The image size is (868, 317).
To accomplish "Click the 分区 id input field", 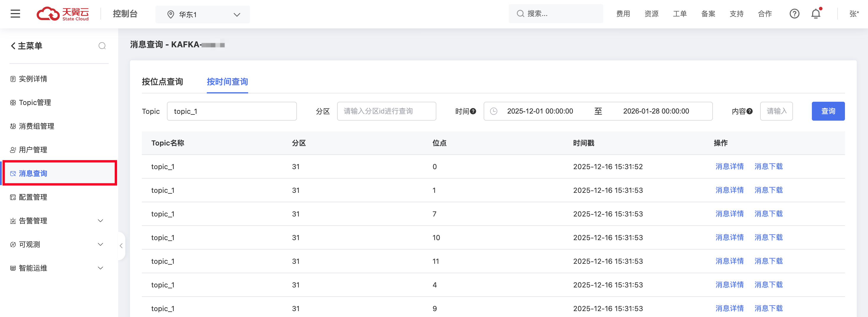I will click(386, 111).
